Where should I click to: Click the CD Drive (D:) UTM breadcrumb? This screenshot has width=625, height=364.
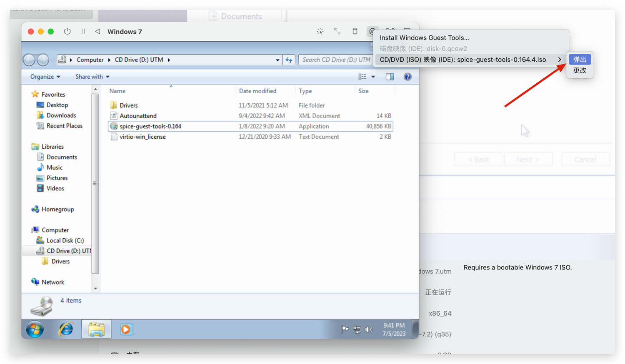tap(139, 60)
